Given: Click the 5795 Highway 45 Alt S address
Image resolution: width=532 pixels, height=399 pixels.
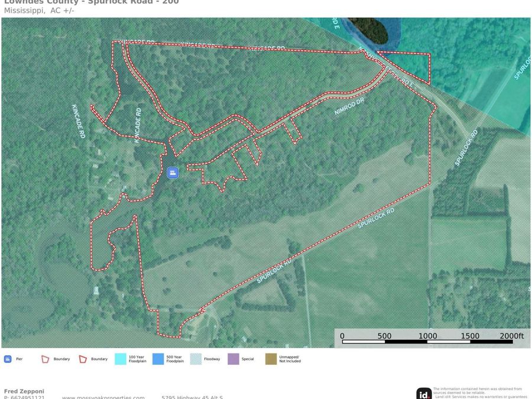Looking at the screenshot, I should [x=192, y=397].
